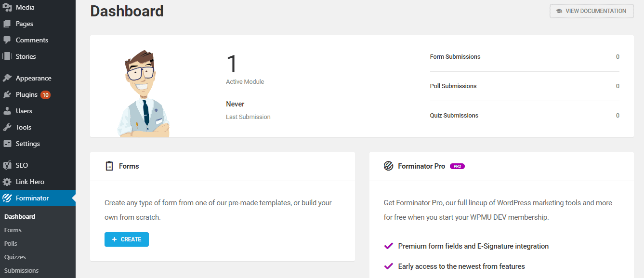644x278 pixels.
Task: Open the Tools menu
Action: click(38, 127)
